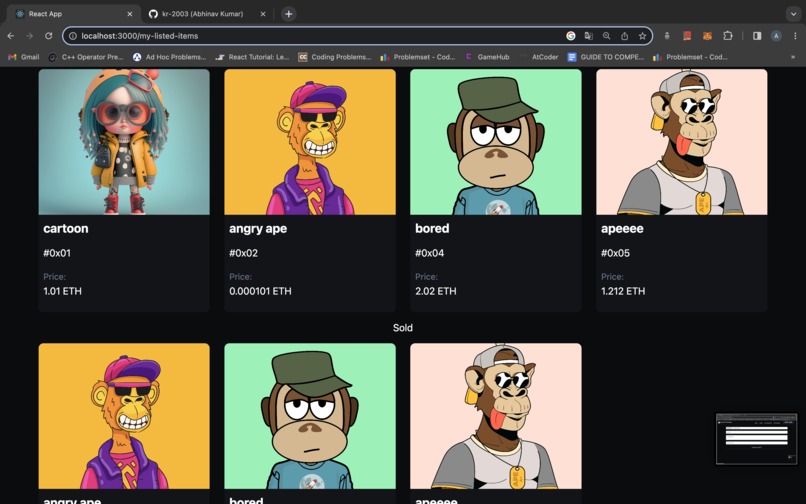Select sold angry ape image
Image resolution: width=806 pixels, height=504 pixels.
(x=124, y=416)
